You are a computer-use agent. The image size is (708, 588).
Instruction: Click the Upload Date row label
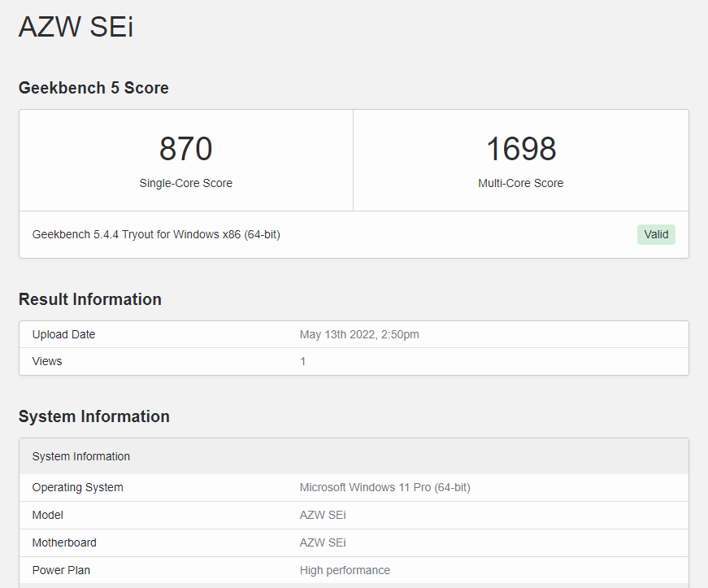click(63, 334)
